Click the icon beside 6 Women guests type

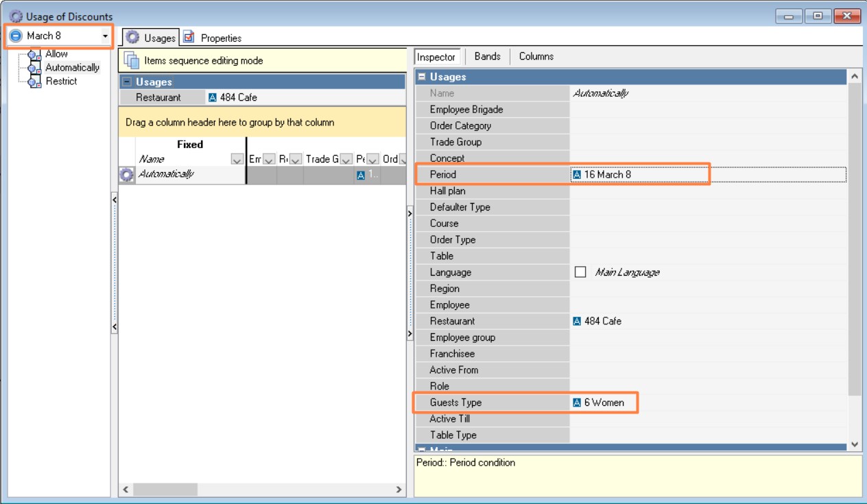click(x=577, y=403)
